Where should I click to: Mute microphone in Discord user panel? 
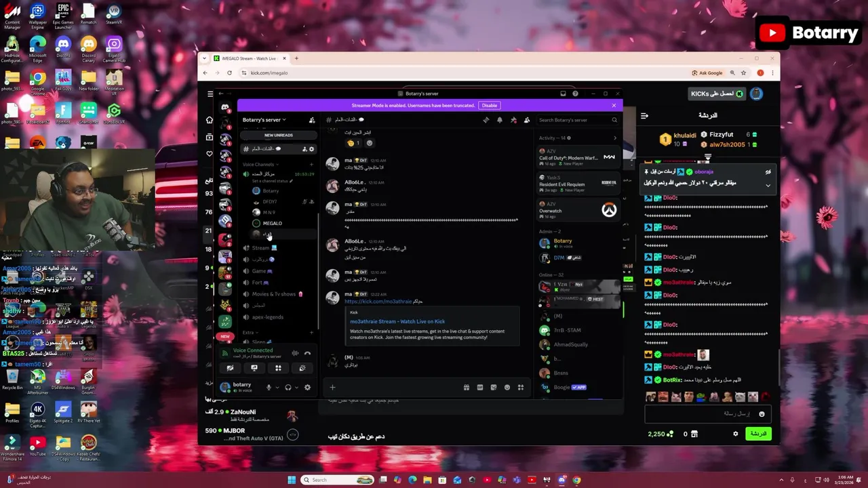(x=269, y=388)
